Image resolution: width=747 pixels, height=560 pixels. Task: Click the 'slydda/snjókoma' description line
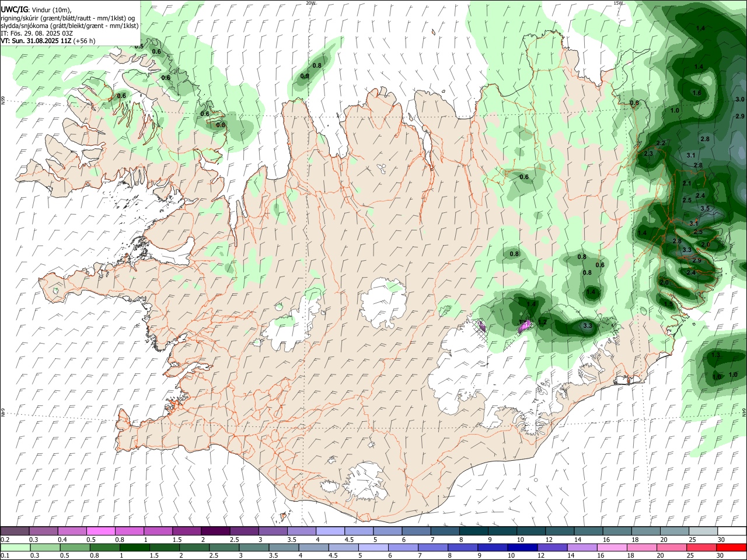[69, 26]
